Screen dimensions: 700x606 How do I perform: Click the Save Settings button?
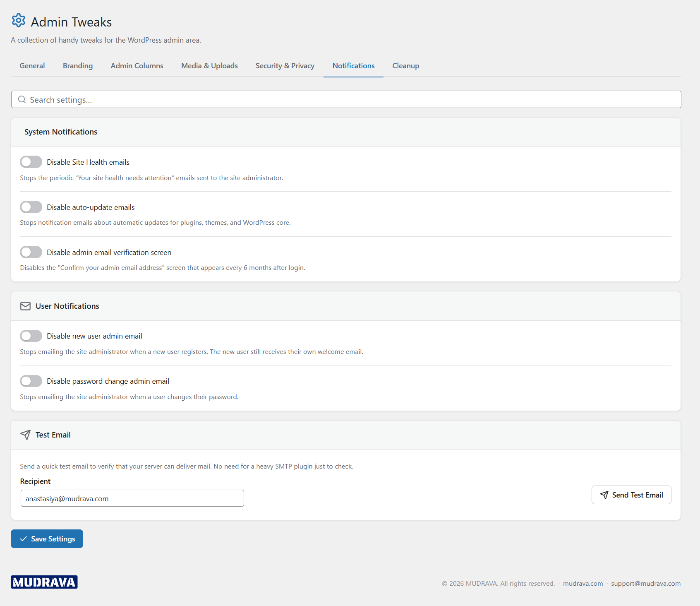click(47, 539)
